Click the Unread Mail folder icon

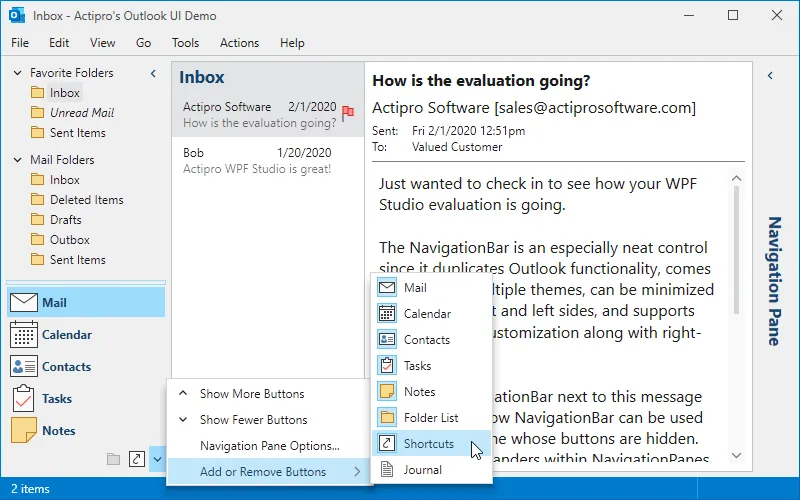tap(37, 112)
